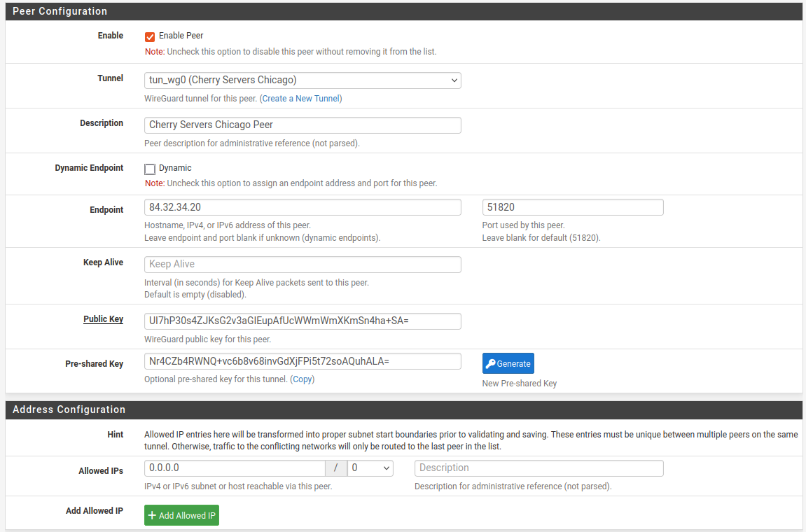Image resolution: width=806 pixels, height=532 pixels.
Task: Tick the Dynamic endpoint checkbox
Action: (150, 169)
